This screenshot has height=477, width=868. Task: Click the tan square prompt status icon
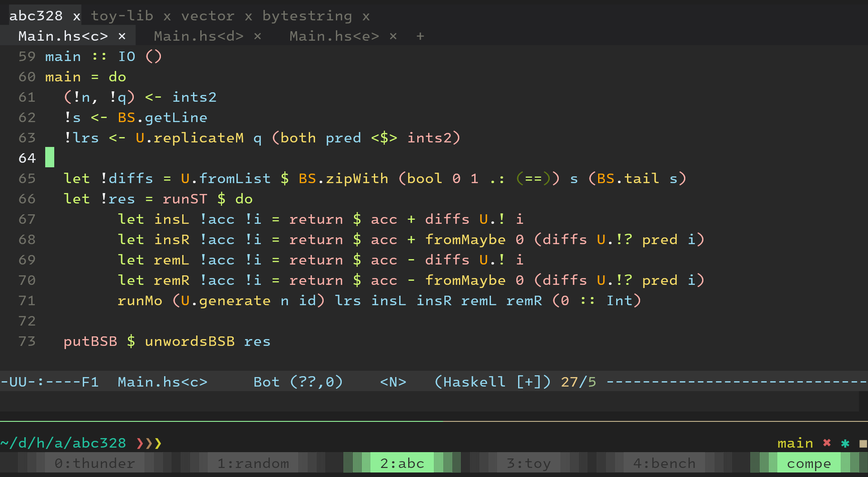[x=863, y=444]
